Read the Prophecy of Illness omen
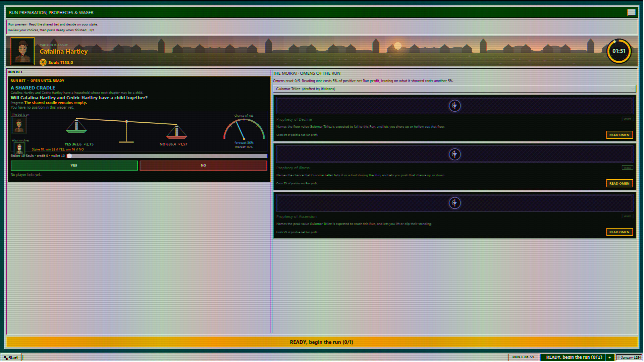Screen dimensions: 644x362 (619, 183)
